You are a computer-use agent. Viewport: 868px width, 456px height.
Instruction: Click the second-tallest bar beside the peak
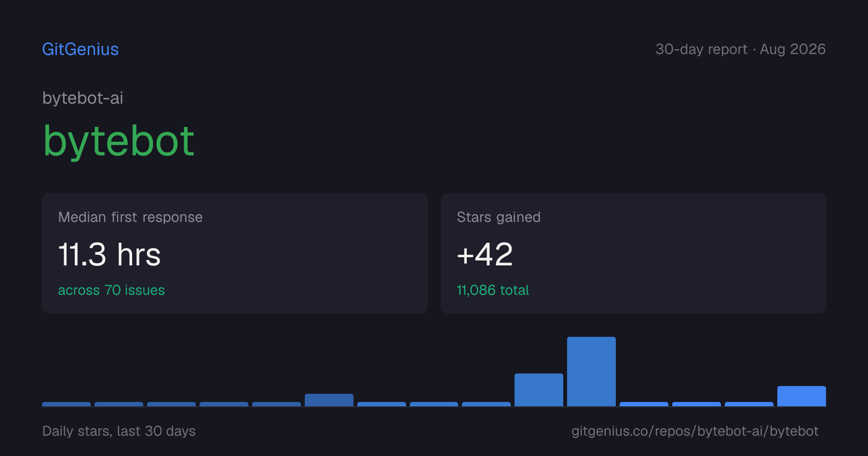coord(539,390)
